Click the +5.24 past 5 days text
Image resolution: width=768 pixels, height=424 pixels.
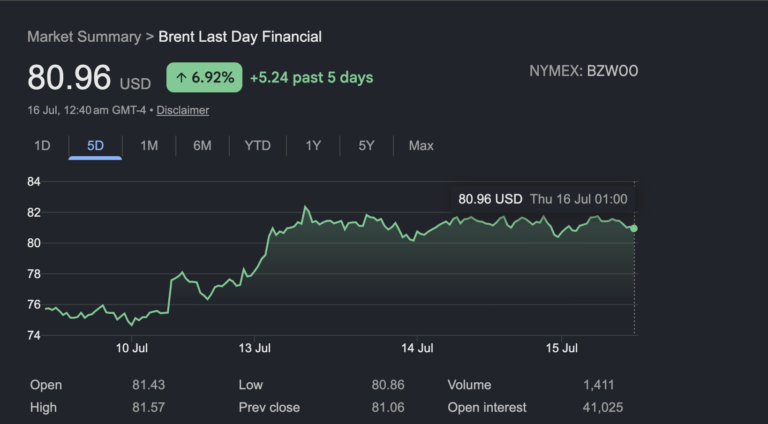pyautogui.click(x=312, y=77)
